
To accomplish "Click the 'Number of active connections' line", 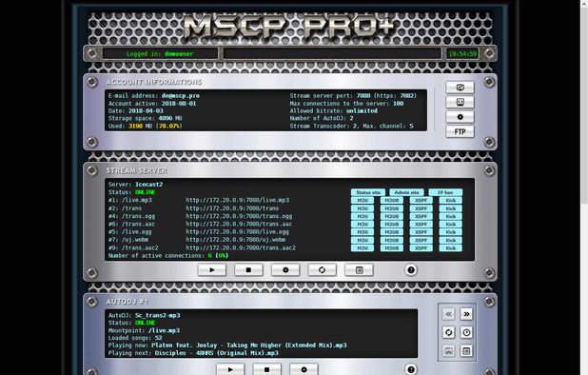I will click(x=168, y=256).
